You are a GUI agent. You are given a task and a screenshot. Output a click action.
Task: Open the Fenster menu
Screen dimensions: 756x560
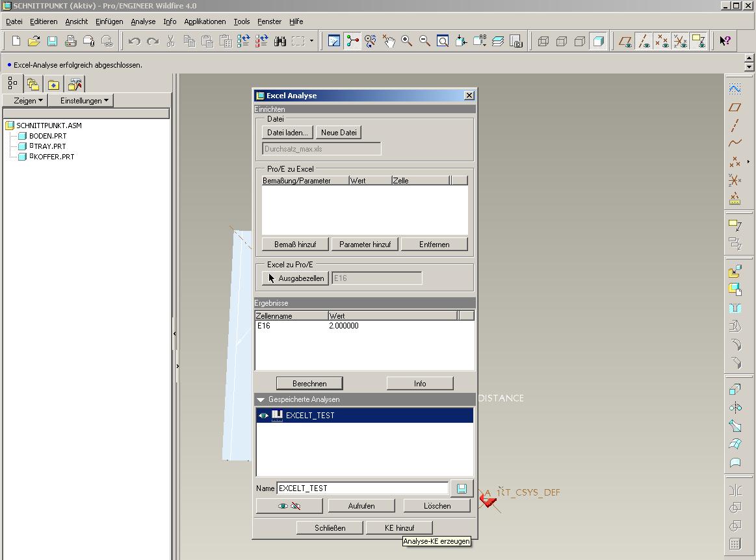269,21
